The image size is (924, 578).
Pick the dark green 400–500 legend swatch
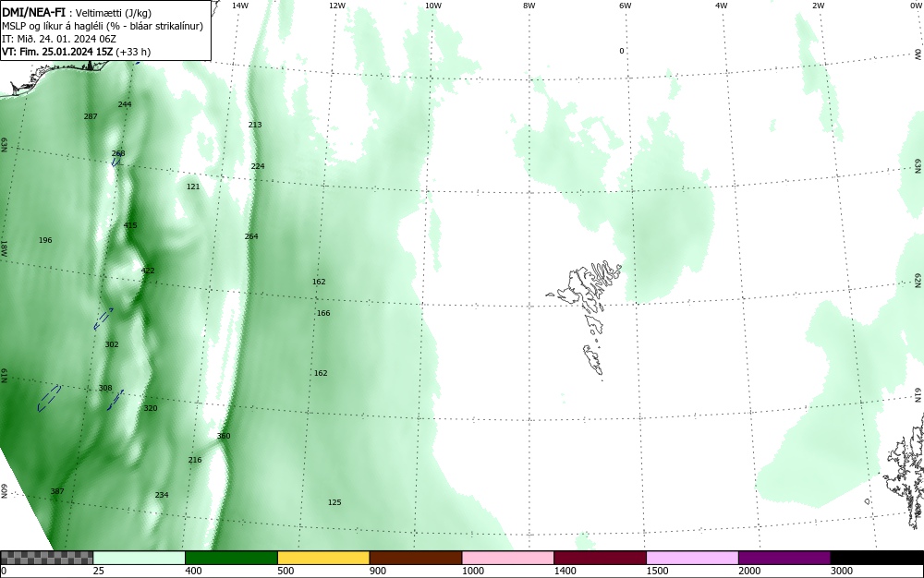click(x=231, y=558)
